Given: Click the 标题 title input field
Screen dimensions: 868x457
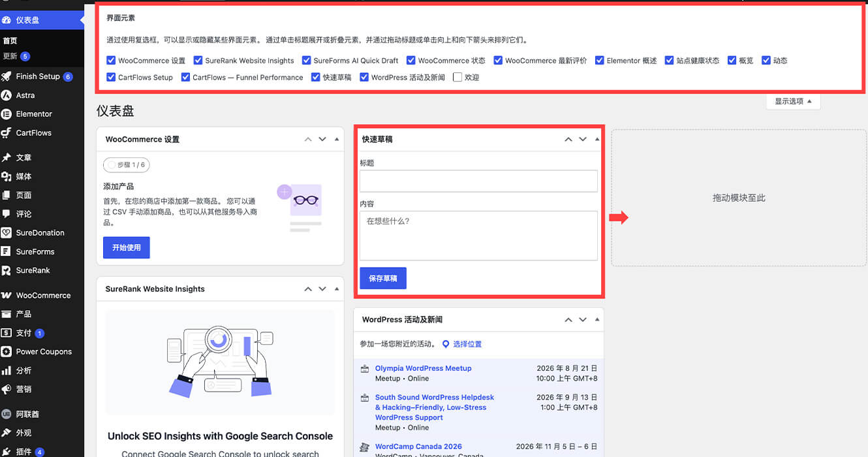Looking at the screenshot, I should pos(478,181).
